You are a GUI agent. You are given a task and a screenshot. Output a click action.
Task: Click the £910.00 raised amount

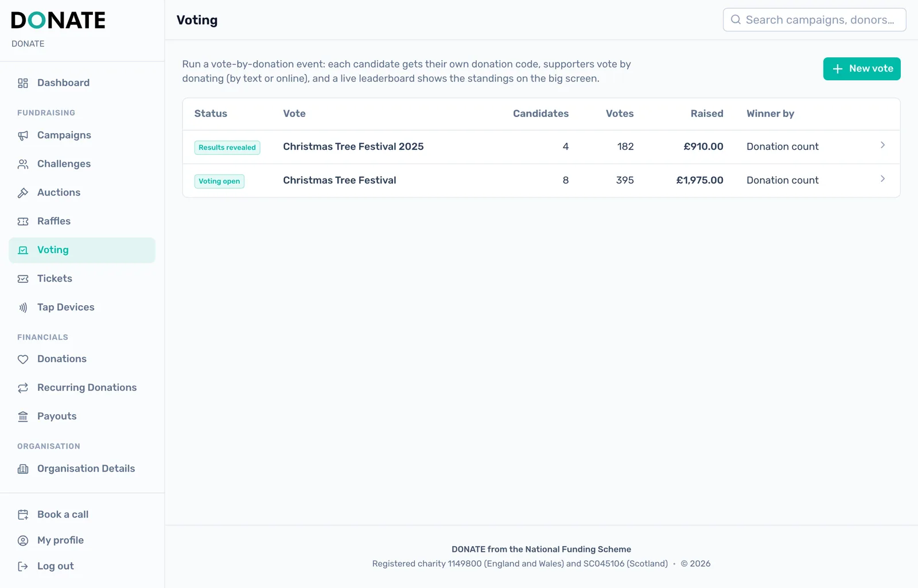(x=703, y=147)
